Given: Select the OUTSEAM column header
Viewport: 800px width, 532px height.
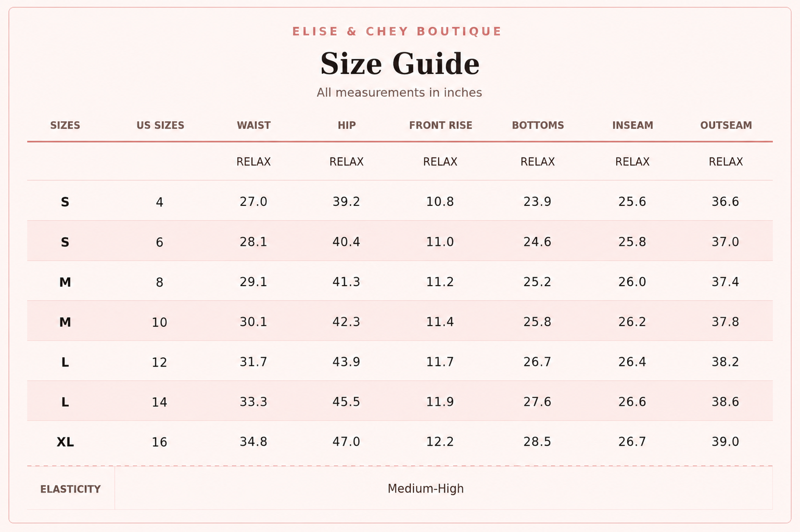Looking at the screenshot, I should coord(726,125).
